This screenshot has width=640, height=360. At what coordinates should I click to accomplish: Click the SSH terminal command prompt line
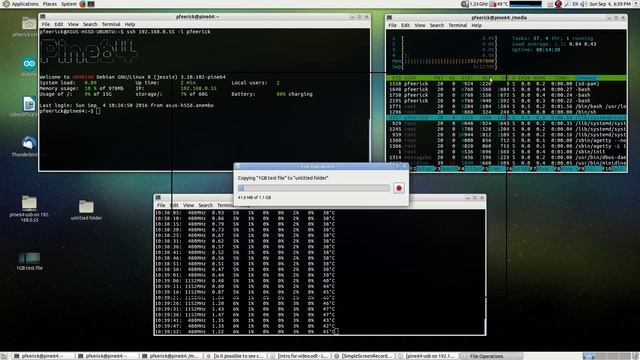[x=70, y=111]
